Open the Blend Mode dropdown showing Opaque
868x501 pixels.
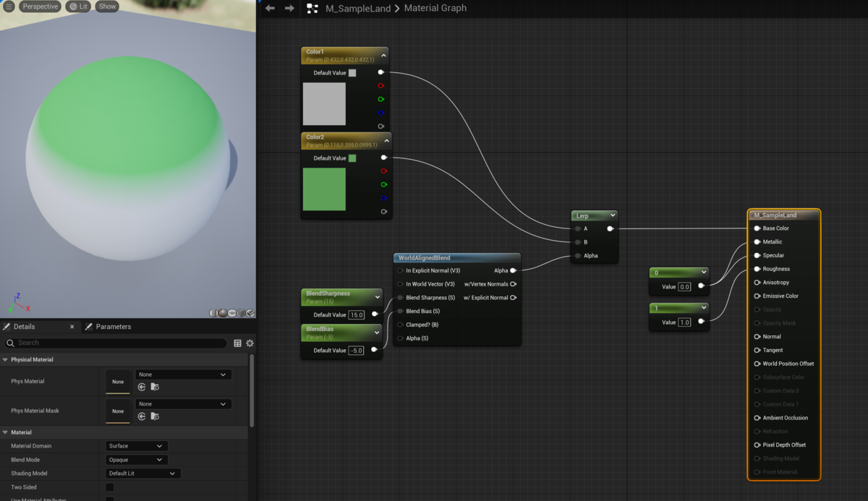[x=136, y=459]
